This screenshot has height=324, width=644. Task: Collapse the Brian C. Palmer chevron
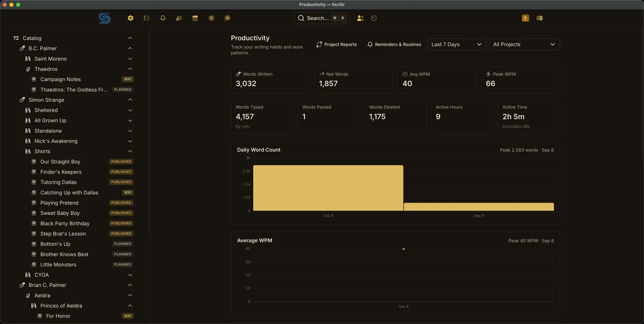(130, 285)
